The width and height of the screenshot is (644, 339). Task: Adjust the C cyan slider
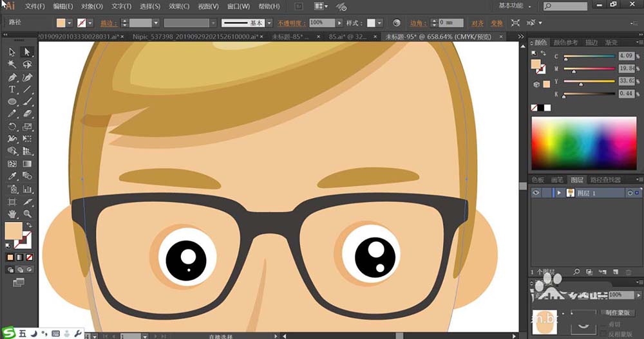point(589,57)
